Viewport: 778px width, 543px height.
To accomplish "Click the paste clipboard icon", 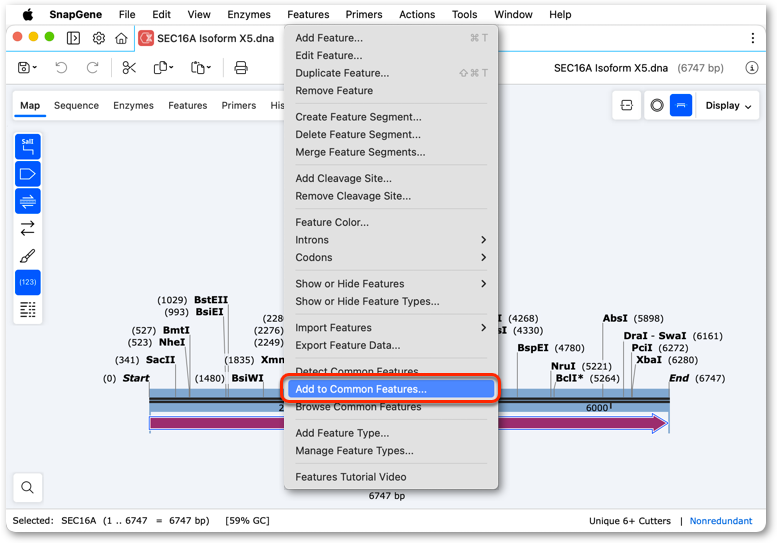I will pos(197,68).
